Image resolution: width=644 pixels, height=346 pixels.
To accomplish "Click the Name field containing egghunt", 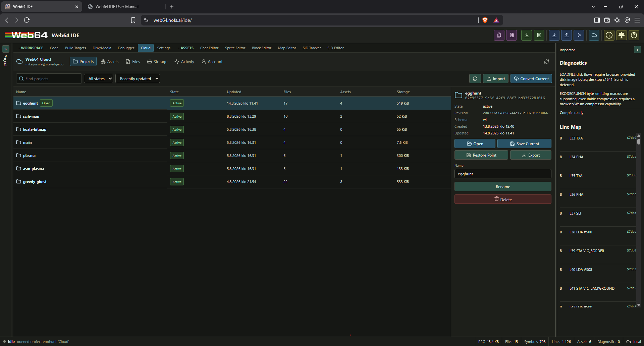I will pos(503,174).
